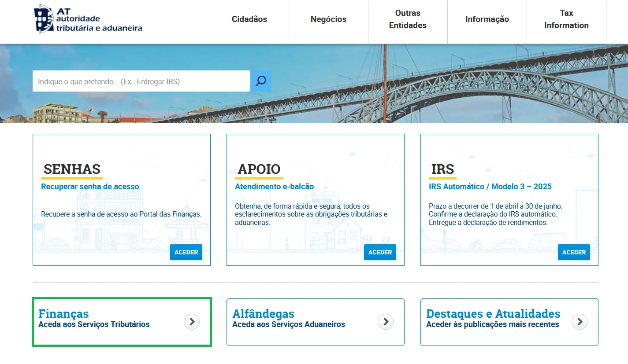Open the Recuperar senha de acesso link
The image size is (628, 364).
(x=90, y=187)
